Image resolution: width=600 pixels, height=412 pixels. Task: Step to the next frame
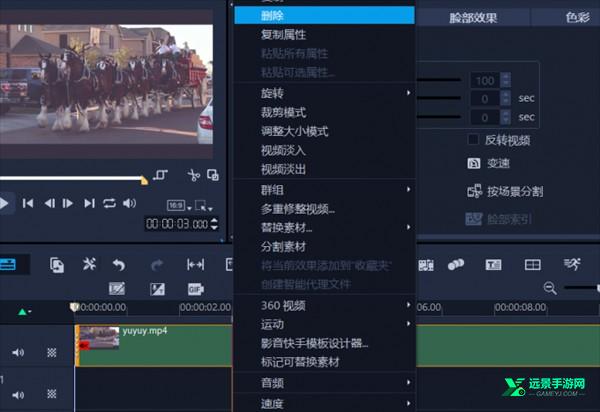click(68, 203)
